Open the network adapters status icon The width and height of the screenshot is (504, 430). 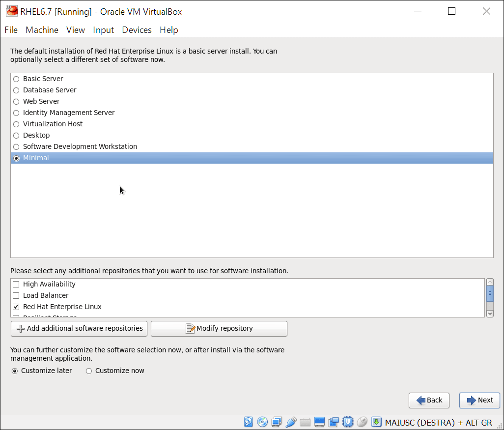[x=277, y=422]
